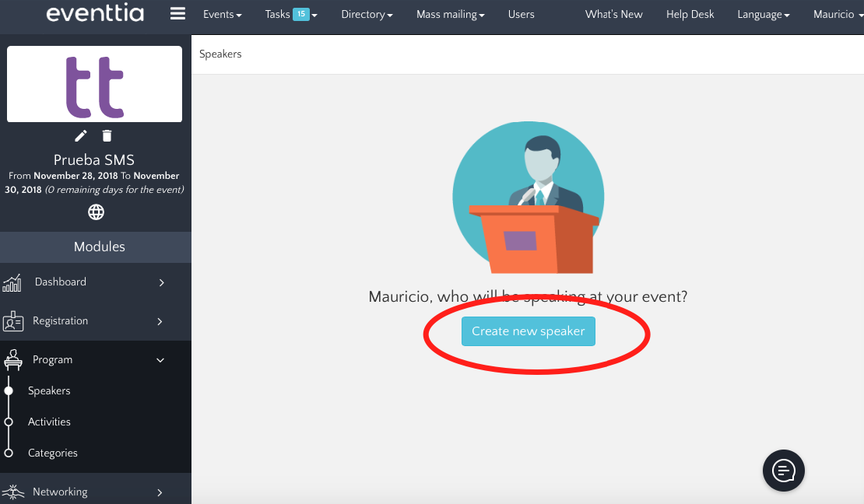Viewport: 864px width, 504px height.
Task: Click the Dashboard chart icon
Action: pos(12,282)
